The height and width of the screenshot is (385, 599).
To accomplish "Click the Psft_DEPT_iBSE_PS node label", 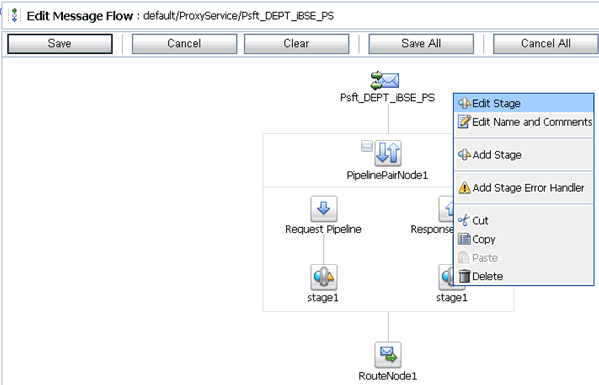I will pos(387,98).
